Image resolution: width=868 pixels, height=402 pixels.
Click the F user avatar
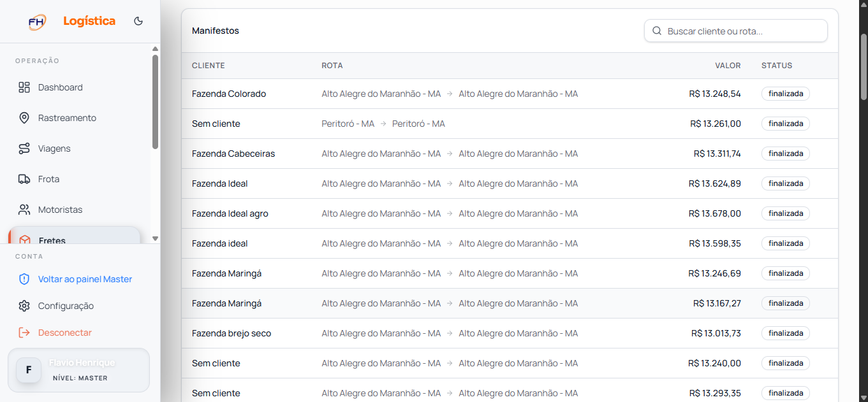click(x=29, y=370)
